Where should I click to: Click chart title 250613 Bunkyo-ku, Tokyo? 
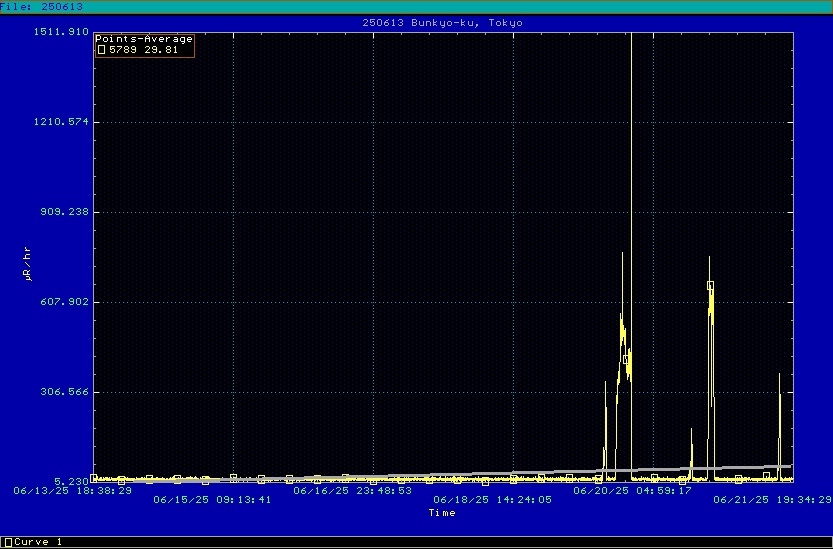(x=441, y=22)
